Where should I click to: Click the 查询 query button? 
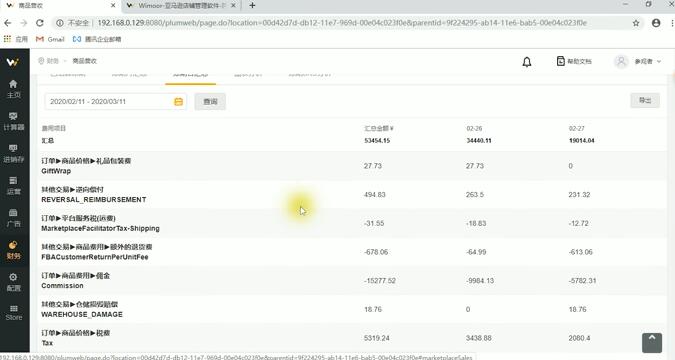210,102
